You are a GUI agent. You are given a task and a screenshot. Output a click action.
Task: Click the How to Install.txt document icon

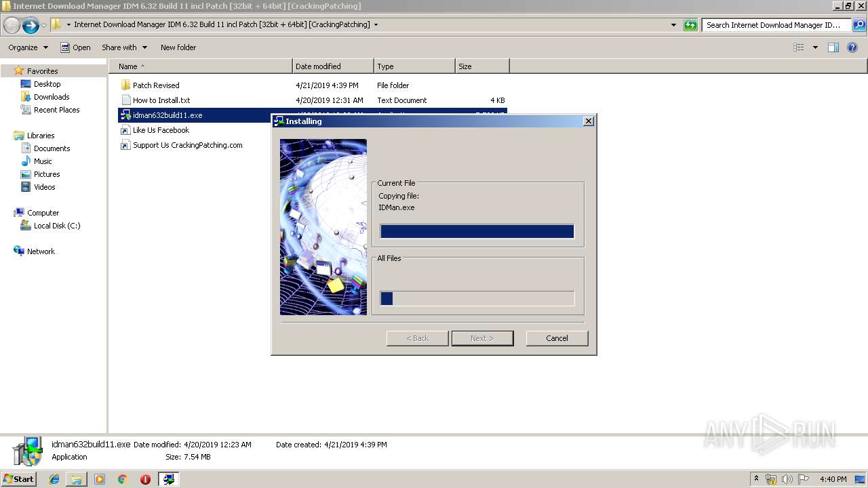[x=125, y=100]
